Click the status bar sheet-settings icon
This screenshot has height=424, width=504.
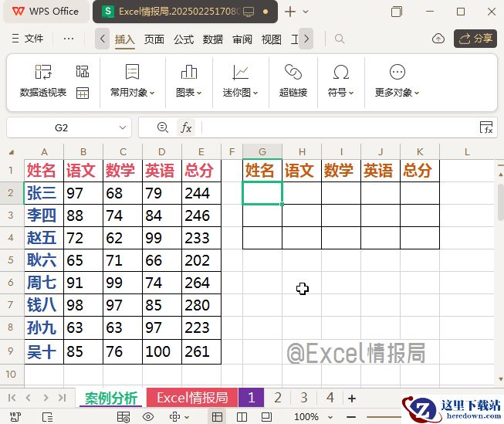pos(123,417)
